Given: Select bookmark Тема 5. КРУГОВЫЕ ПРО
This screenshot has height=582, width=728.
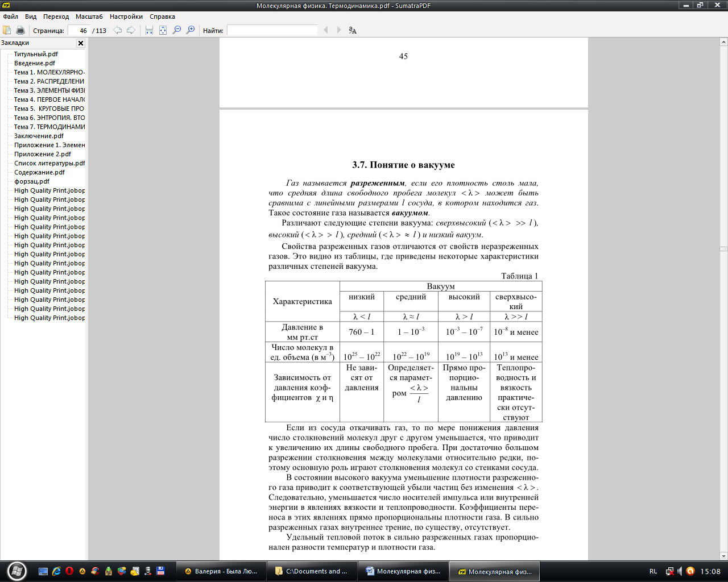Looking at the screenshot, I should 49,109.
